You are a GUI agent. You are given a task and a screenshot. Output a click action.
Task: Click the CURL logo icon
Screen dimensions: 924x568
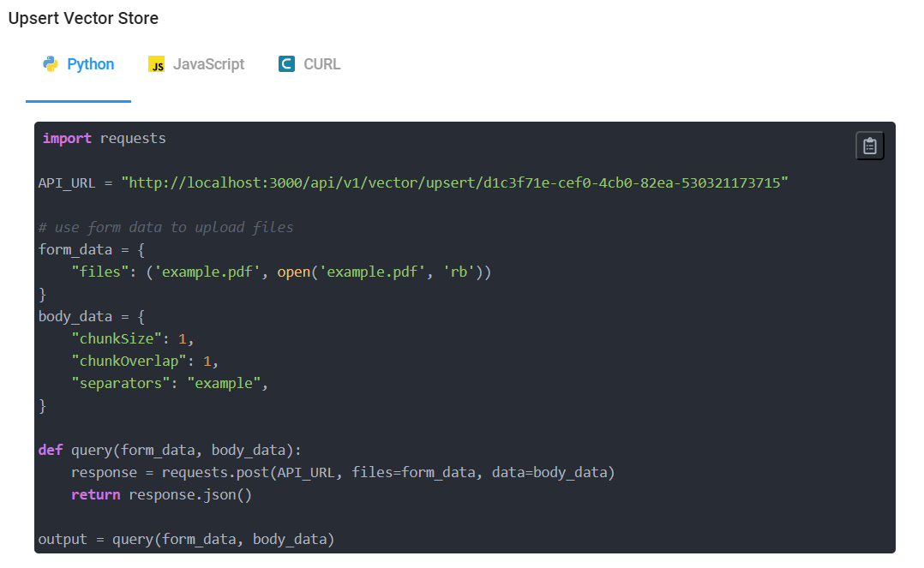286,64
